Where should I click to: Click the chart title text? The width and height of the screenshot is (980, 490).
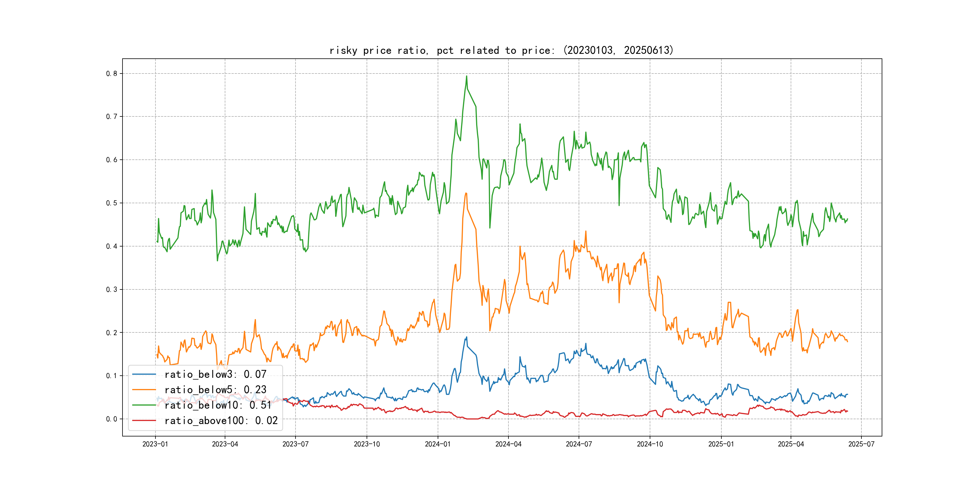click(501, 50)
